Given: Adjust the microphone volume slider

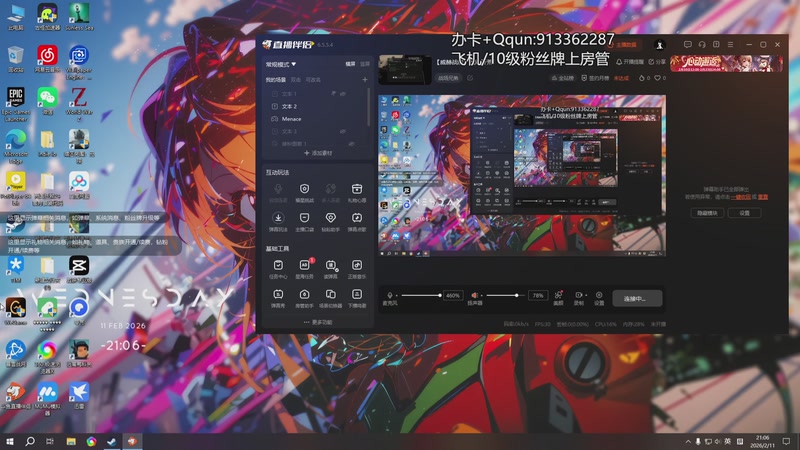Looking at the screenshot, I should [x=421, y=295].
